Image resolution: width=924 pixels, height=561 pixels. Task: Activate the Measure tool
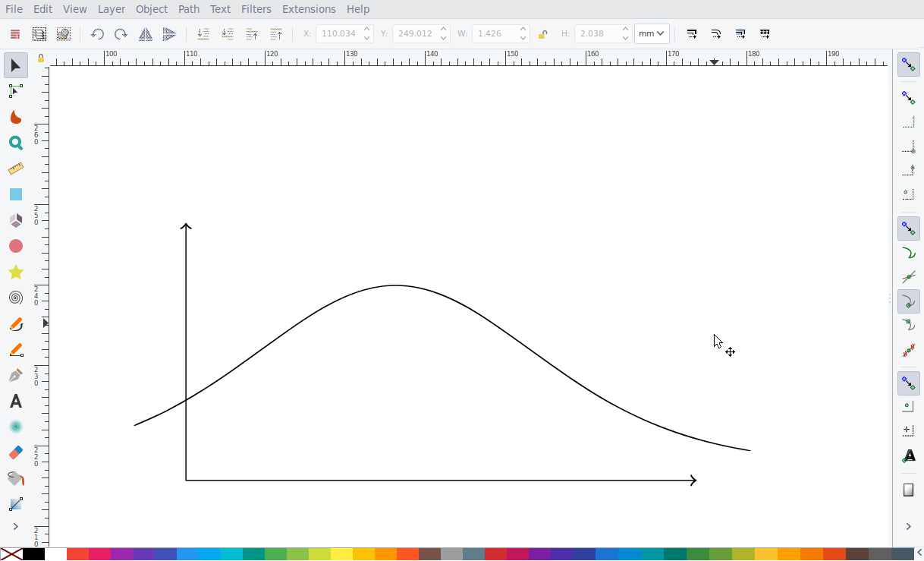pos(15,169)
